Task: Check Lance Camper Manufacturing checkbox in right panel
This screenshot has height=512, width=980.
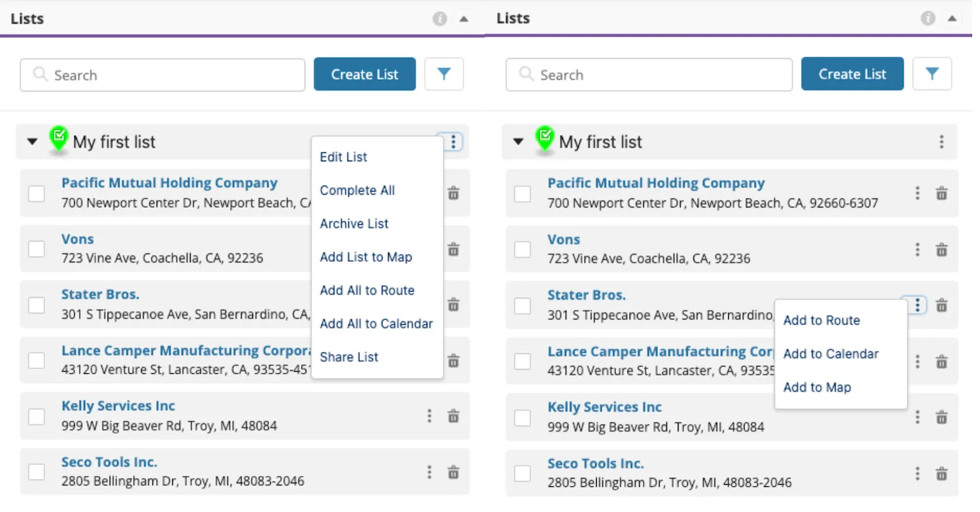Action: point(523,362)
